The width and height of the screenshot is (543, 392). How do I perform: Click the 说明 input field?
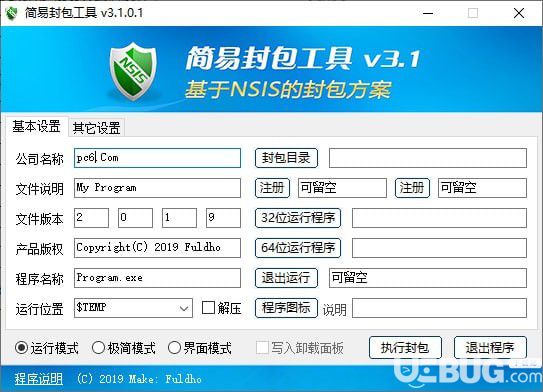click(439, 308)
